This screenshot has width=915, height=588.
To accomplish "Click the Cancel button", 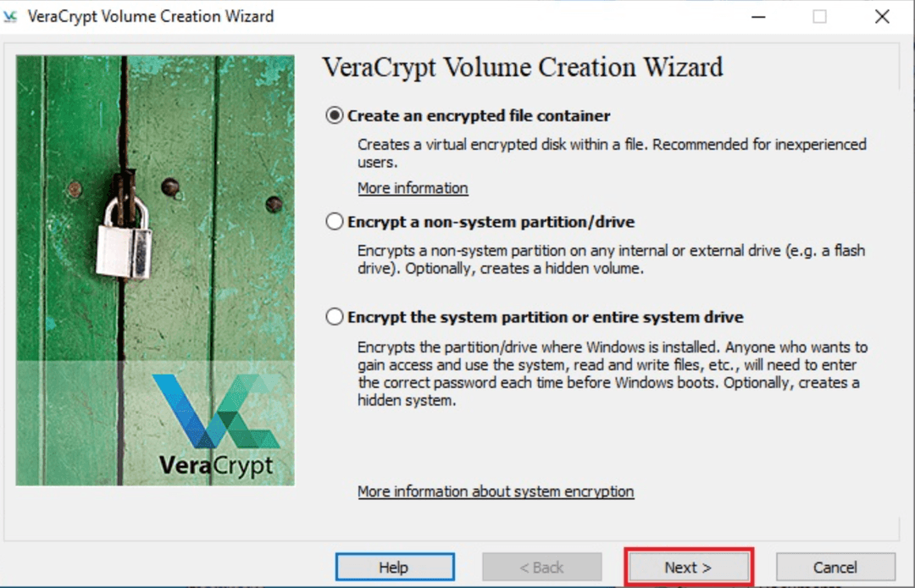I will 835,567.
